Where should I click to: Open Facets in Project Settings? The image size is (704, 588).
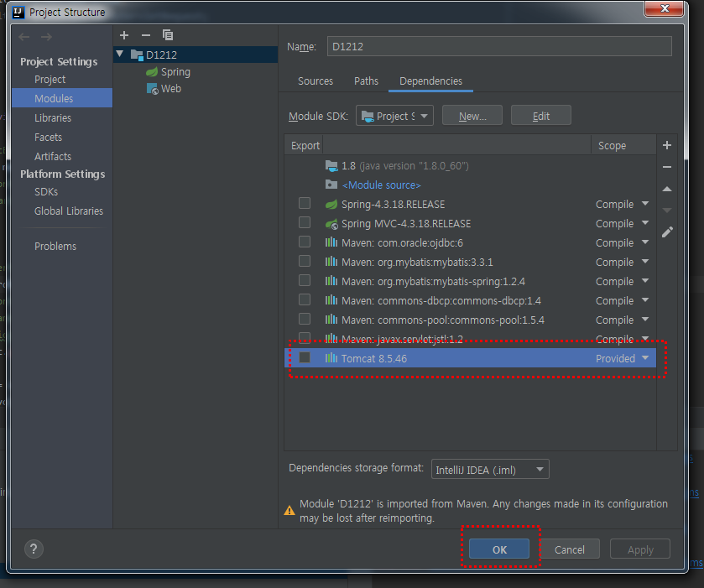coord(49,138)
